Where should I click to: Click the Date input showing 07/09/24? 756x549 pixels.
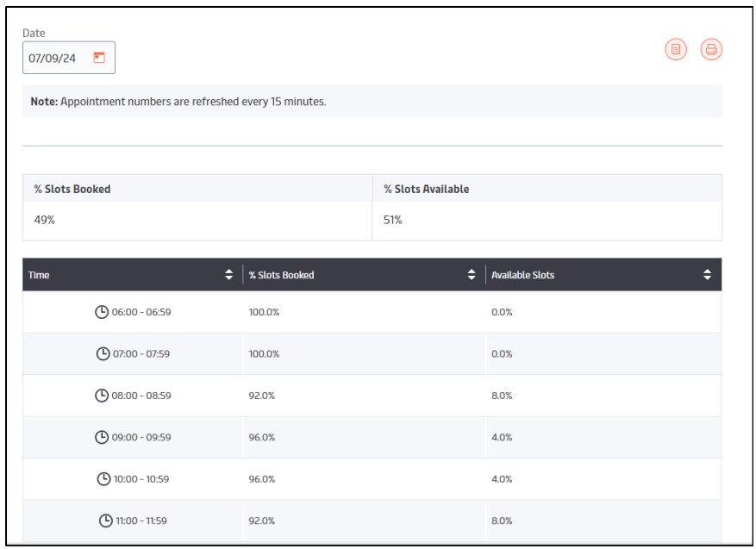[x=53, y=59]
